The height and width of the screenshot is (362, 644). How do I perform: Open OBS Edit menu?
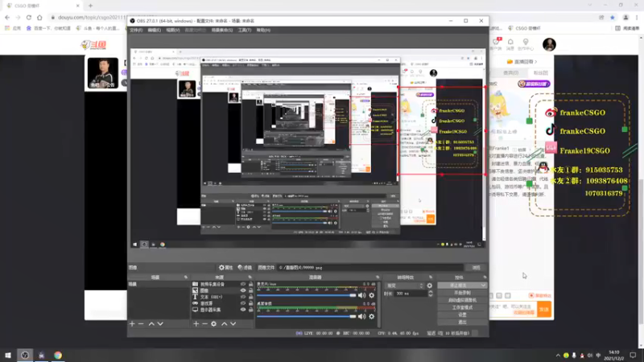tap(155, 30)
